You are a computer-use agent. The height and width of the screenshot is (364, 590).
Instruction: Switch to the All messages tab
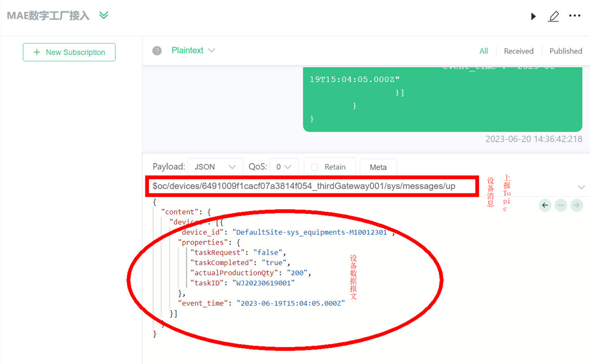(x=483, y=51)
